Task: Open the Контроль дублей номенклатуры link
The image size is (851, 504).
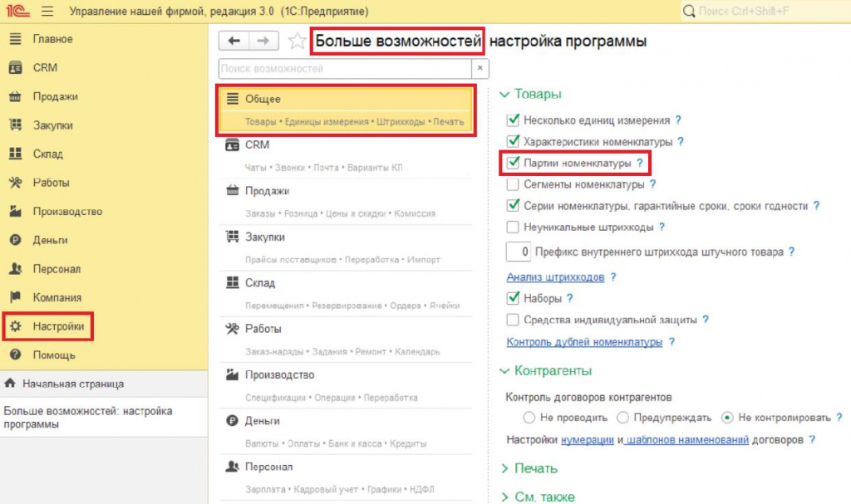Action: [x=584, y=342]
